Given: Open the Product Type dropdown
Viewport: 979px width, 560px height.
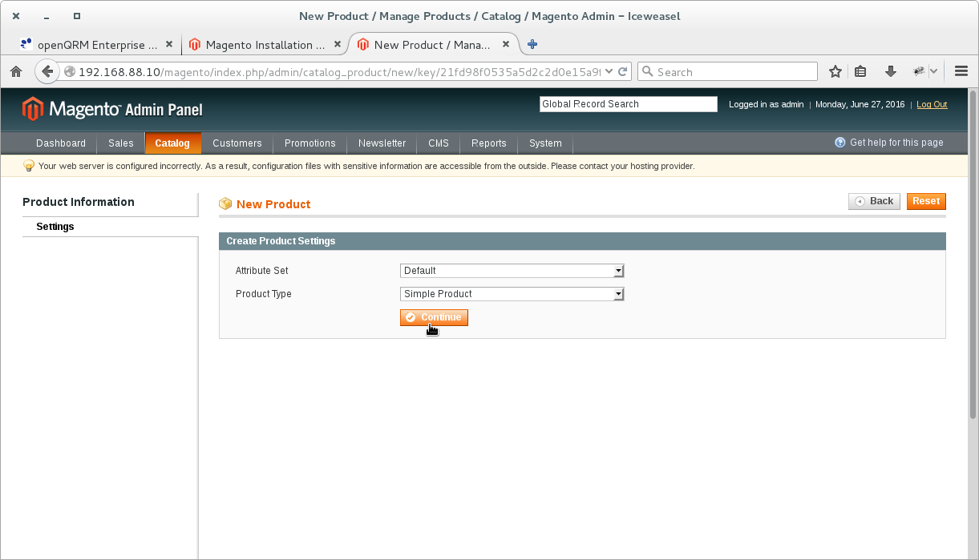Looking at the screenshot, I should coord(512,294).
